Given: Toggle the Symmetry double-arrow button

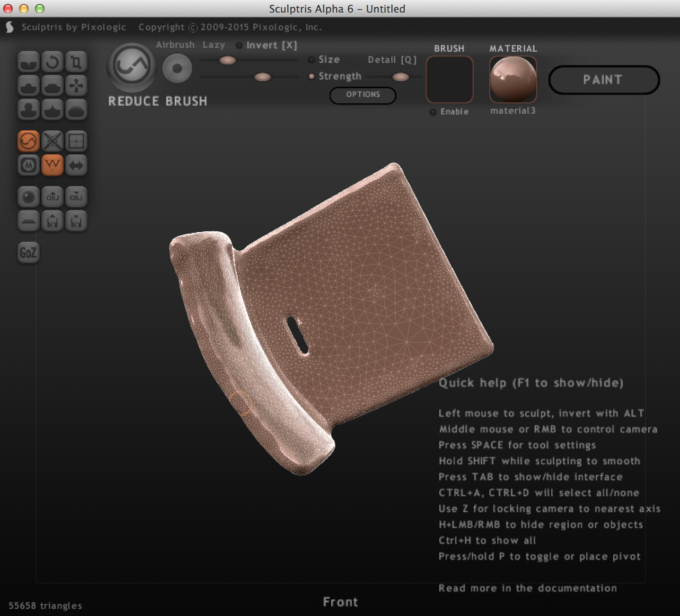Looking at the screenshot, I should [x=76, y=165].
